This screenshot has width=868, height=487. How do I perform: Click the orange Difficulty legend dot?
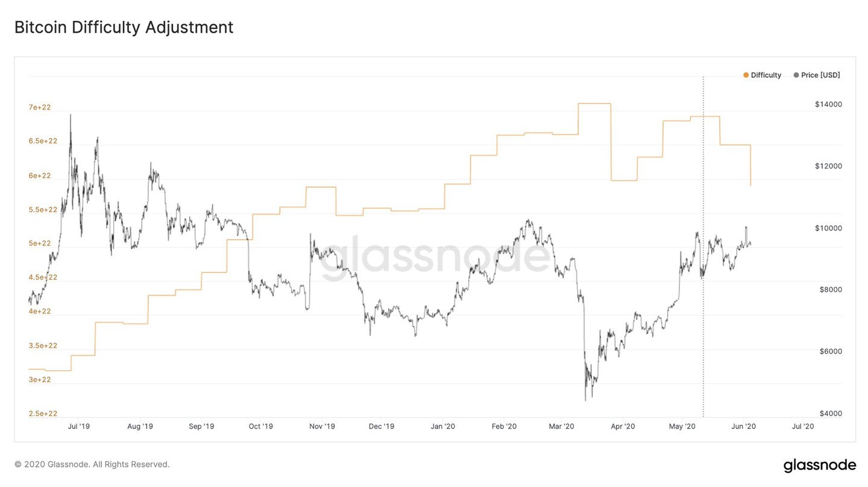(746, 75)
